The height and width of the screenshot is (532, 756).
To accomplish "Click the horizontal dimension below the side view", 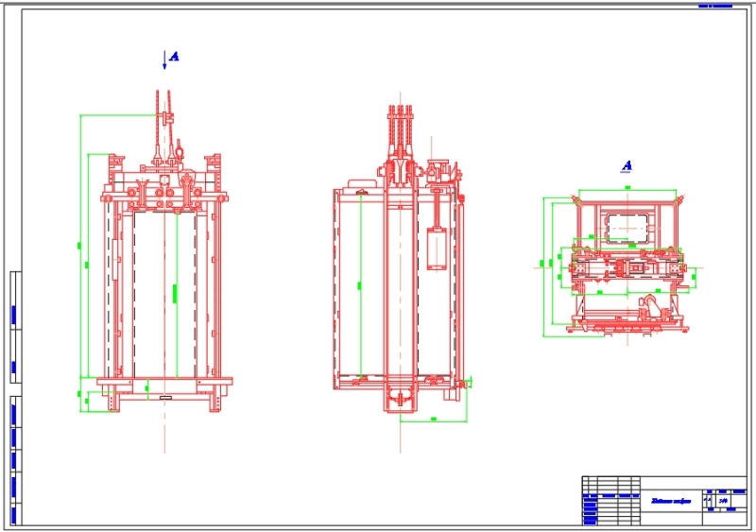I will [x=434, y=421].
